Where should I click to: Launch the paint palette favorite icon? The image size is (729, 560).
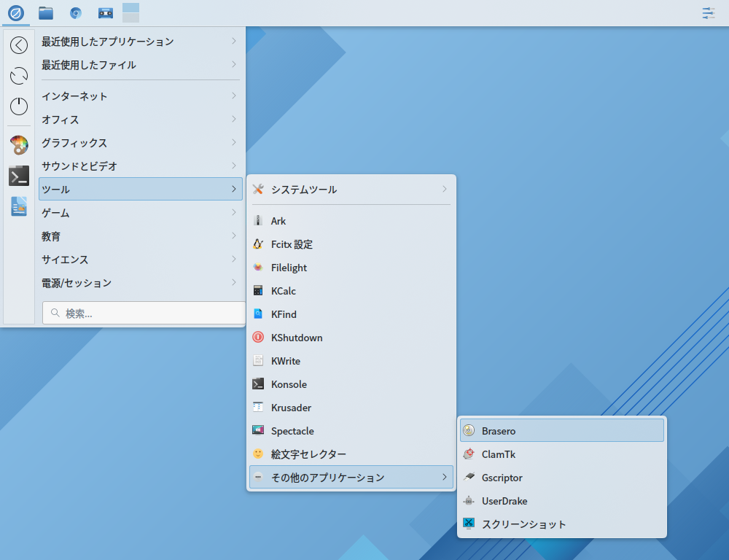[x=19, y=145]
